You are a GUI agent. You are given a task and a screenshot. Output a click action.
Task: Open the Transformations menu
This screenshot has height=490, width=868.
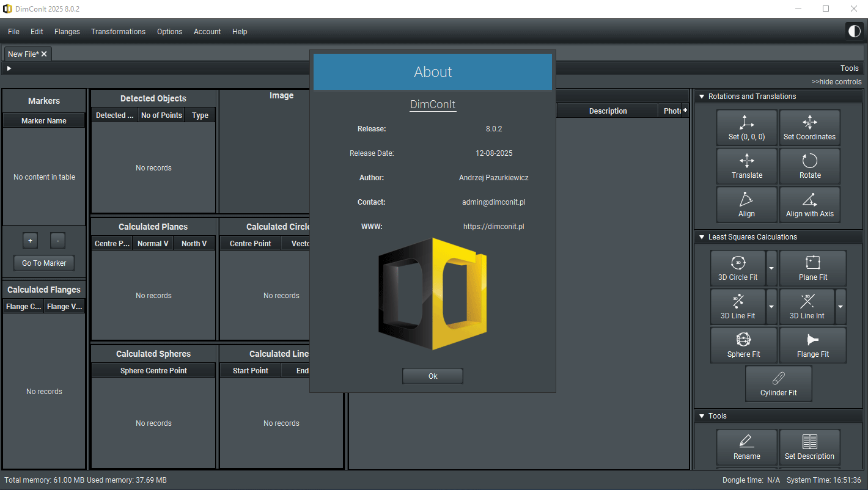coord(118,32)
